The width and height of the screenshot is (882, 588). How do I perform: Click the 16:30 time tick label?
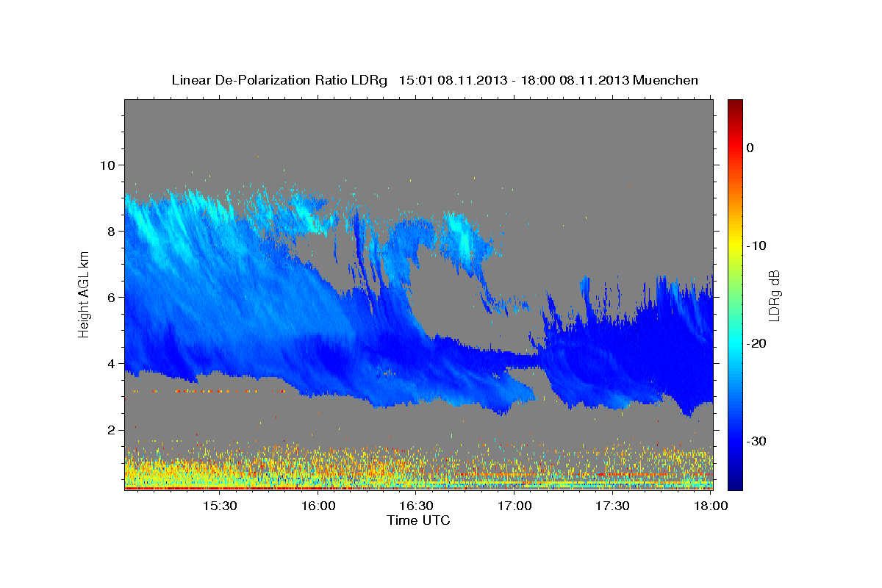click(x=417, y=506)
